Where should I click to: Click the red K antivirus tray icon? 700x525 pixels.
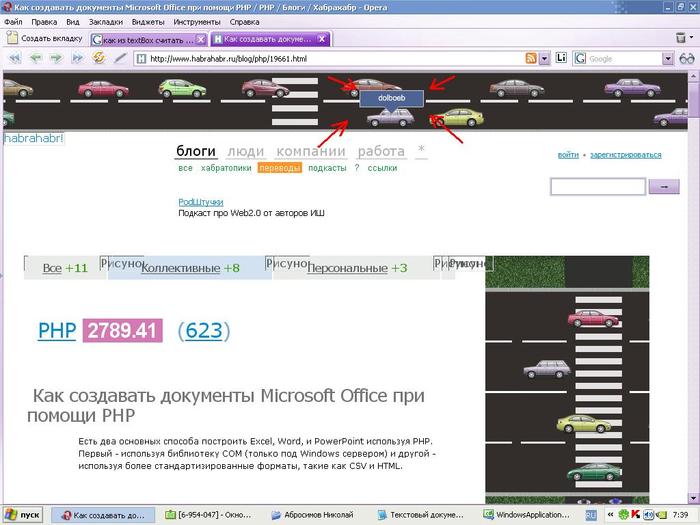(635, 515)
